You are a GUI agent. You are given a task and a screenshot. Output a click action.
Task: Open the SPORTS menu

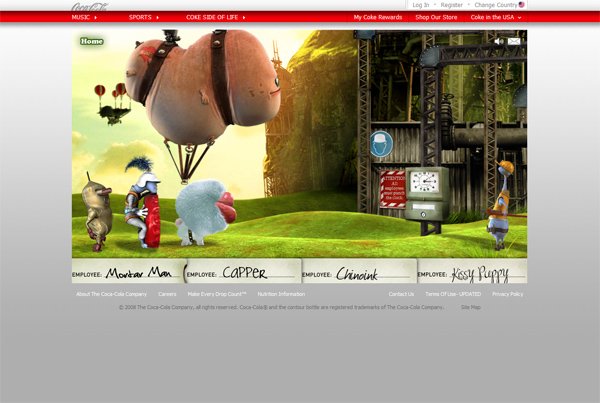click(140, 17)
